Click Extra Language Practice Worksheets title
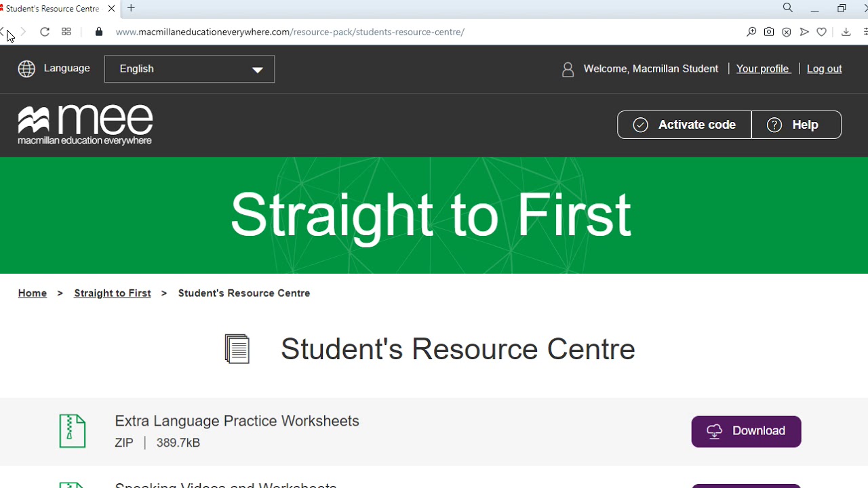The height and width of the screenshot is (488, 868). (x=237, y=421)
